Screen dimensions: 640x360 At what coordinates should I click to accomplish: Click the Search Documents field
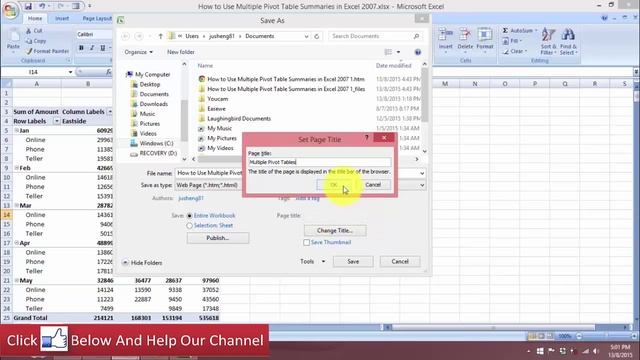(375, 36)
